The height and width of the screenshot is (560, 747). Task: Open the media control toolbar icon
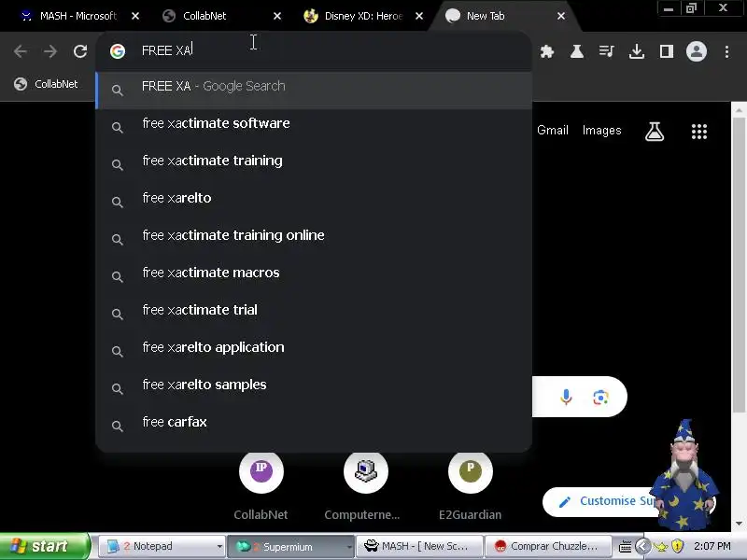606,51
